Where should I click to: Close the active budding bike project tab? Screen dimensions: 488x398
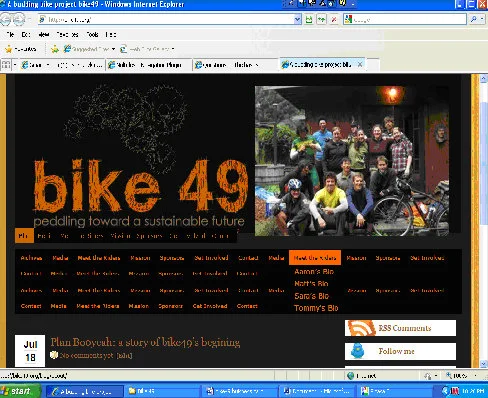point(360,65)
